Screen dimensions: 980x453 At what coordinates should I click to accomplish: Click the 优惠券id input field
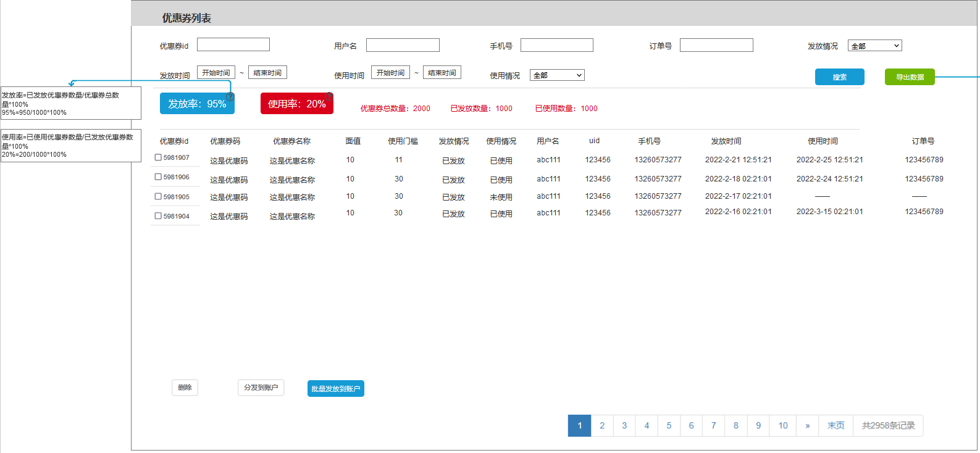(x=233, y=44)
